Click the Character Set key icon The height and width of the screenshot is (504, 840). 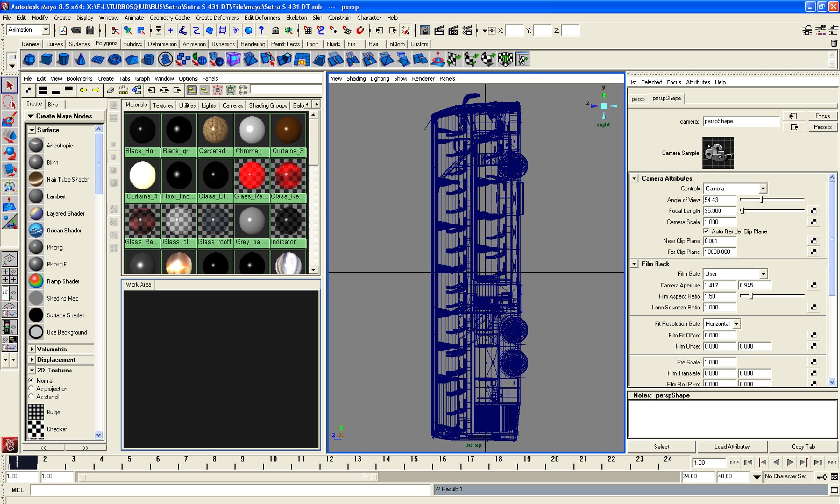821,476
